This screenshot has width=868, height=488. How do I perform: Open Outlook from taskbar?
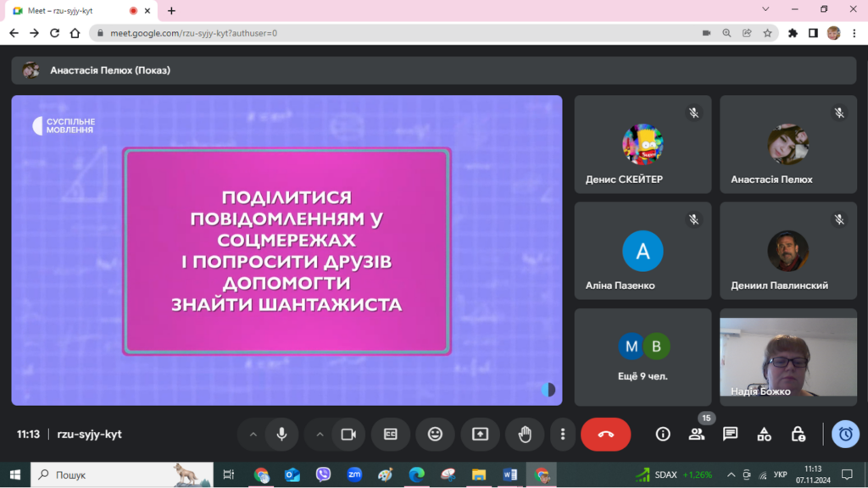pyautogui.click(x=292, y=474)
